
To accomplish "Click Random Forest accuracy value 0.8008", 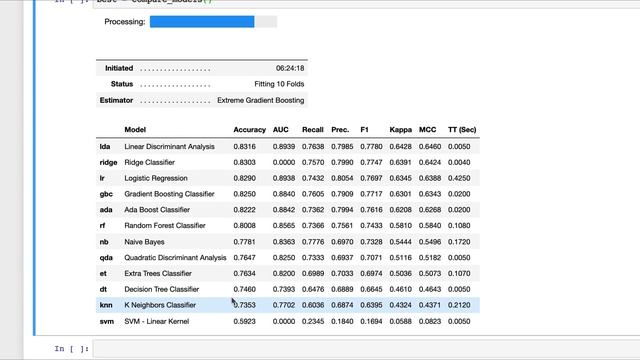I will 244,226.
